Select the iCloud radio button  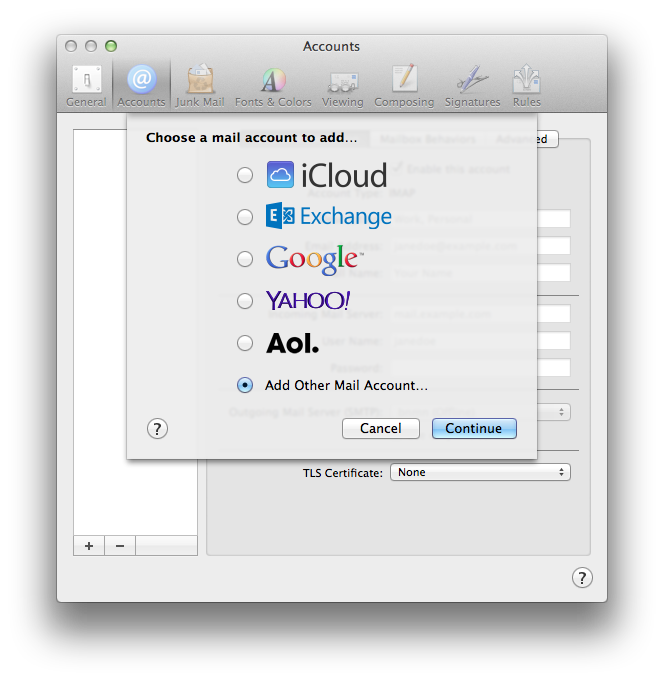click(245, 175)
